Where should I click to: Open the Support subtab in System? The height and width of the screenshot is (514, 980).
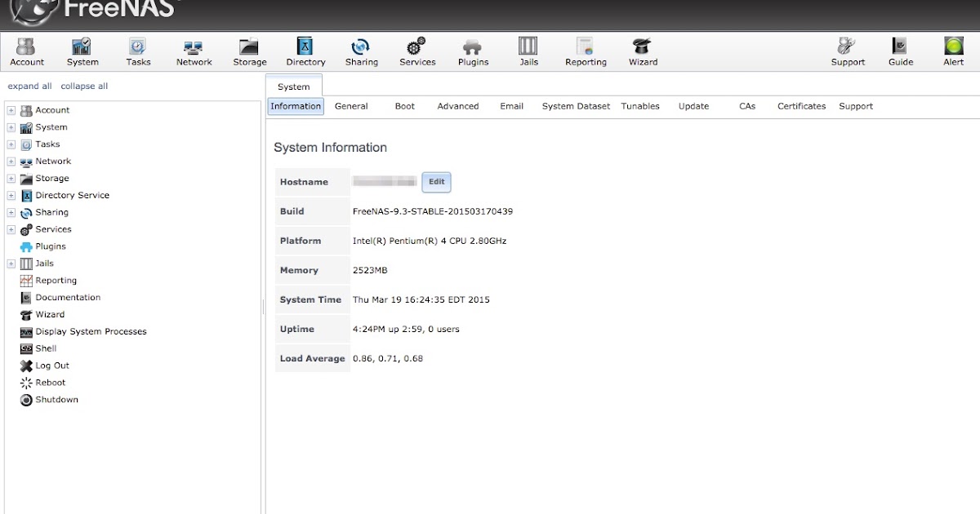click(x=856, y=106)
